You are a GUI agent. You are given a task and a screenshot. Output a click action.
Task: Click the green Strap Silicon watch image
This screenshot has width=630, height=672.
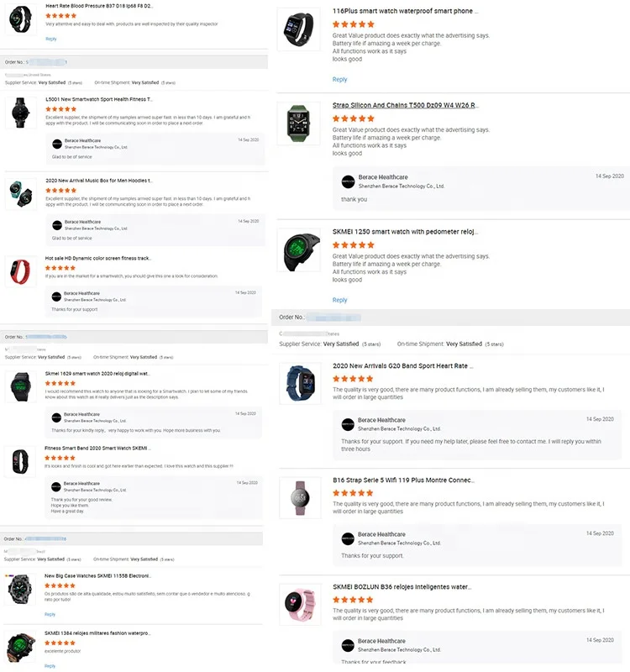(x=298, y=123)
